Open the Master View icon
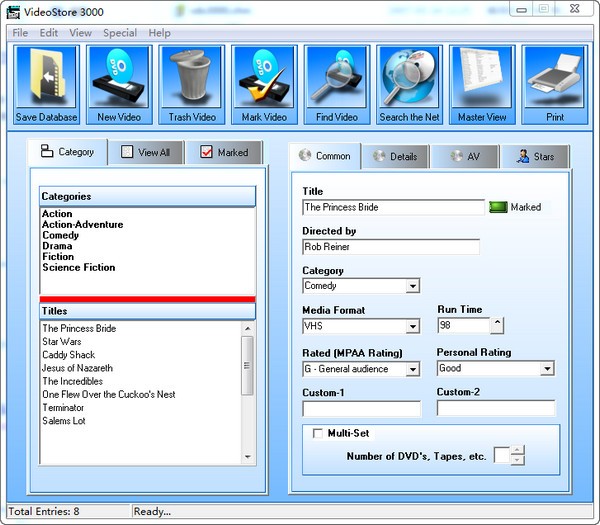The width and height of the screenshot is (600, 525). 482,78
